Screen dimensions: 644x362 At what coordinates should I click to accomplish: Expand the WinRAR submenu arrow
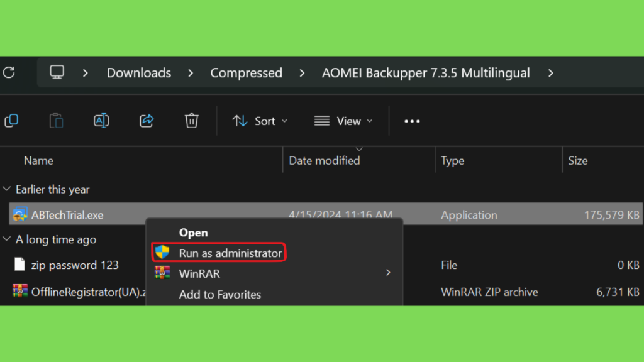click(x=388, y=273)
